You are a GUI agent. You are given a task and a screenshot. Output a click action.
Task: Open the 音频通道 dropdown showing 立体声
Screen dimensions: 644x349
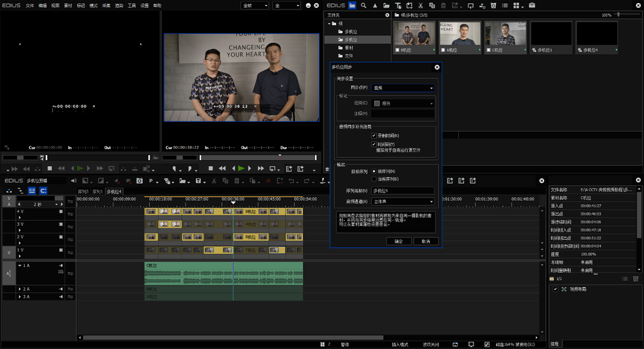[402, 201]
